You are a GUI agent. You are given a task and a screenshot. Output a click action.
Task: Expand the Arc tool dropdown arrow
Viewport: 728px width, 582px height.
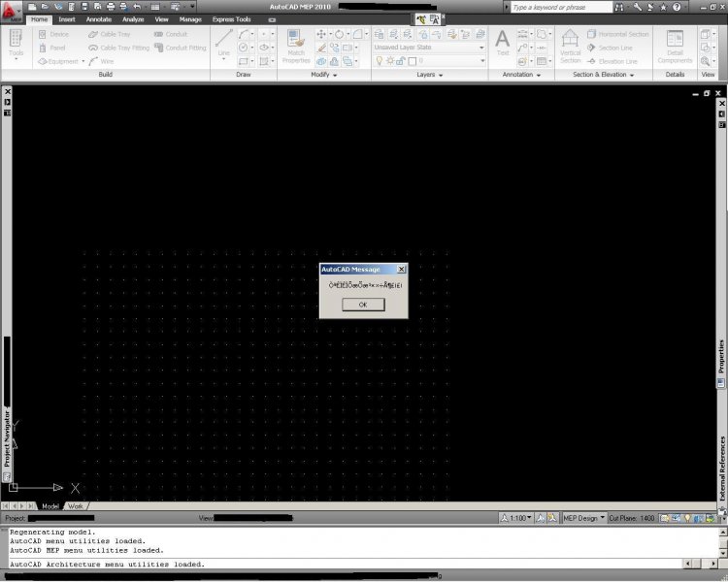252,34
